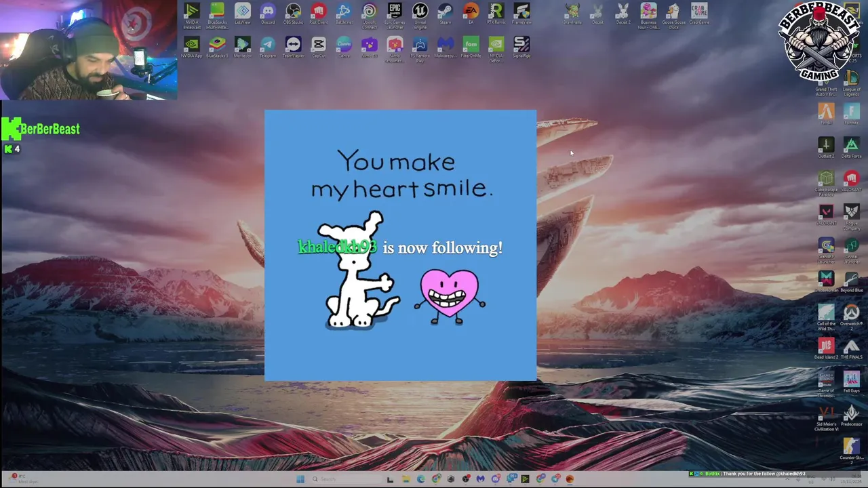Click the streamer webcam overlay

(x=89, y=50)
